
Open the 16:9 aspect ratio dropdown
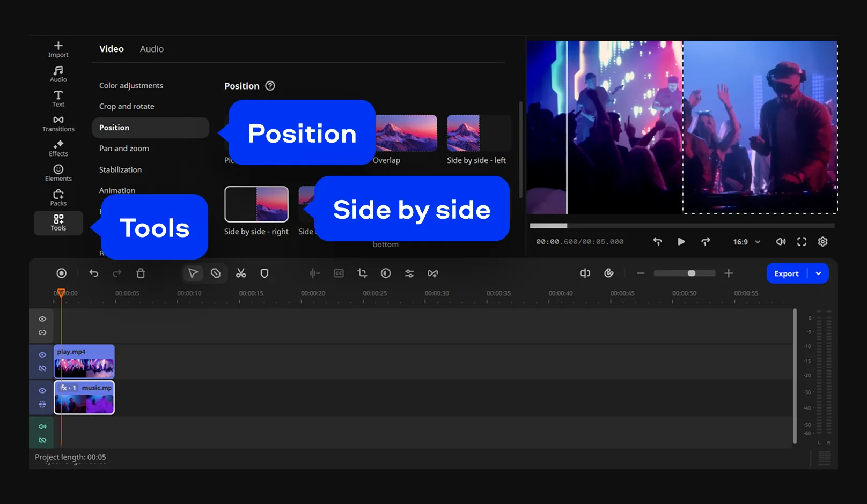[746, 242]
